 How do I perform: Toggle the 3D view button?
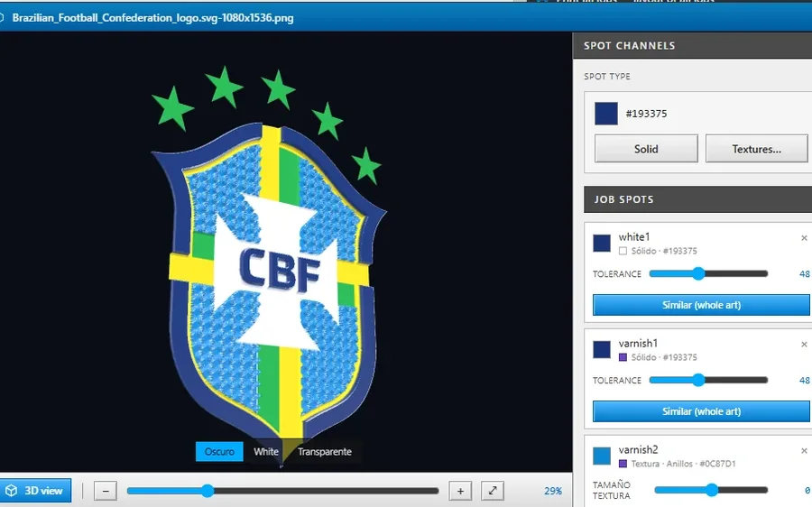click(35, 491)
